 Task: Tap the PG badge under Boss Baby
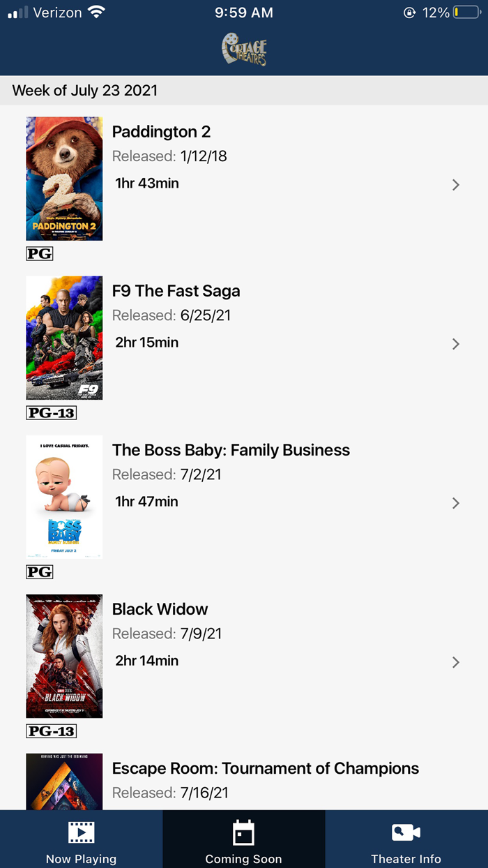pyautogui.click(x=40, y=571)
